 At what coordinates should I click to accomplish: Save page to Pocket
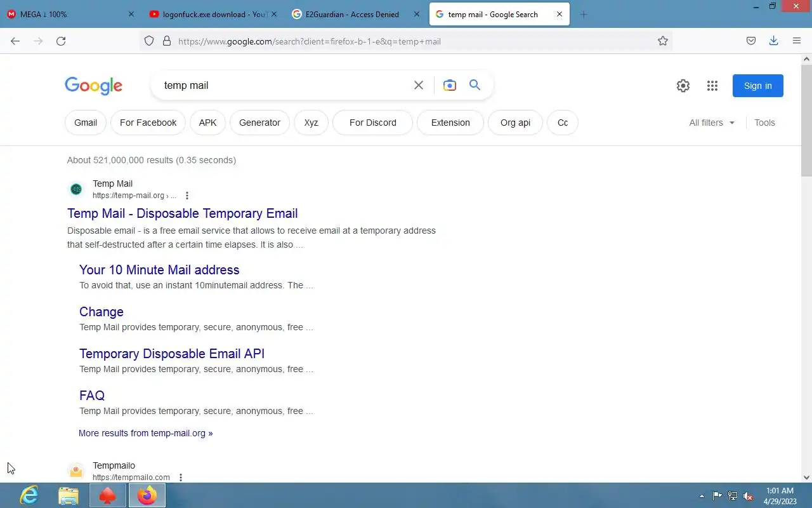[x=751, y=41]
